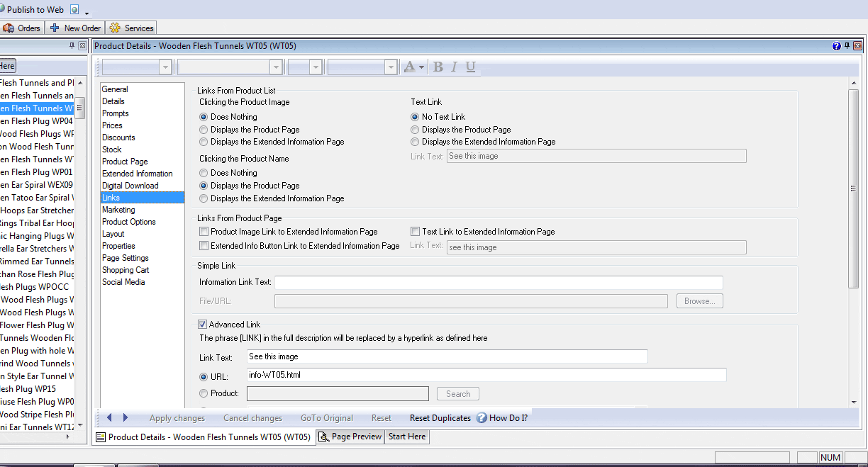Viewport: 868px width, 467px height.
Task: Click the Advanced Link URL text field
Action: (x=486, y=375)
